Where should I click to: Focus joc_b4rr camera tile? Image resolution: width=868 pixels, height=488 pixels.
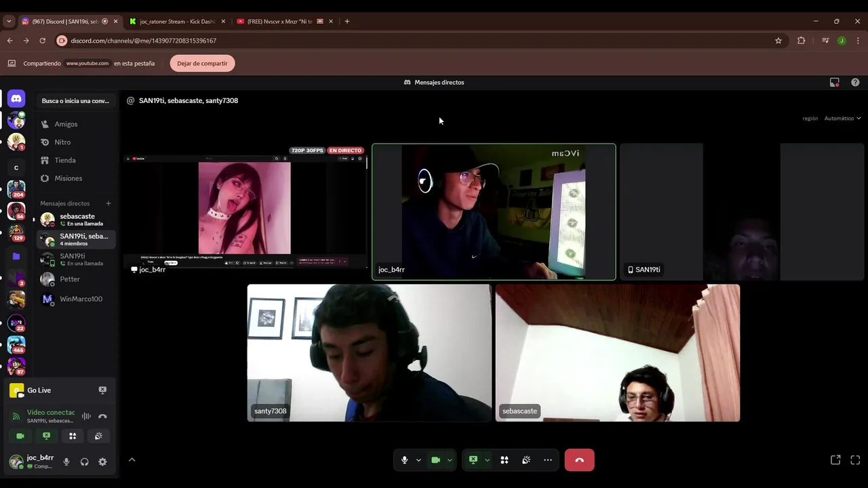(494, 211)
